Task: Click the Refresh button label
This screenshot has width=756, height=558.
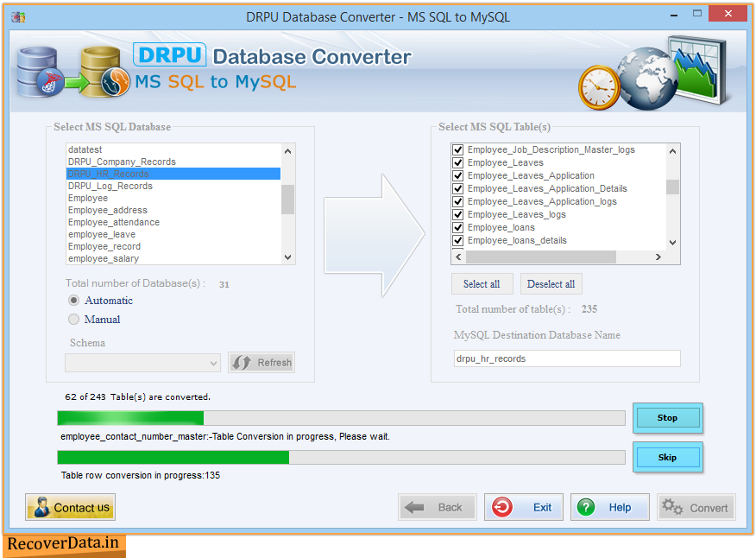Action: (x=274, y=363)
